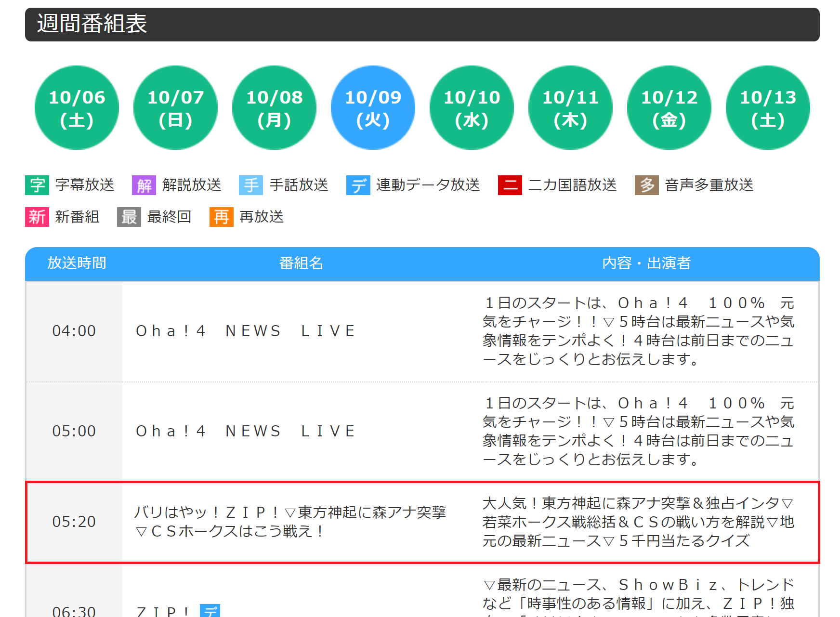
Task: Click the pink 新 new program icon
Action: point(37,217)
